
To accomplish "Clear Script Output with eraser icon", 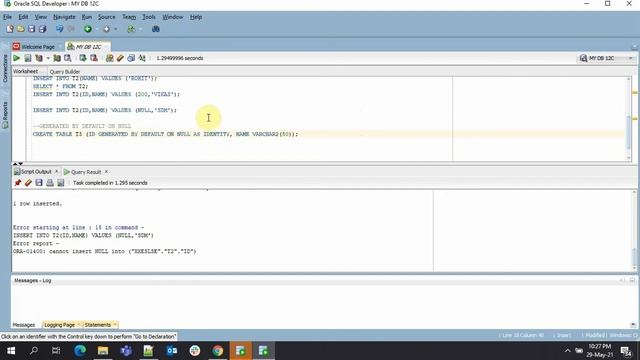I will (28, 183).
